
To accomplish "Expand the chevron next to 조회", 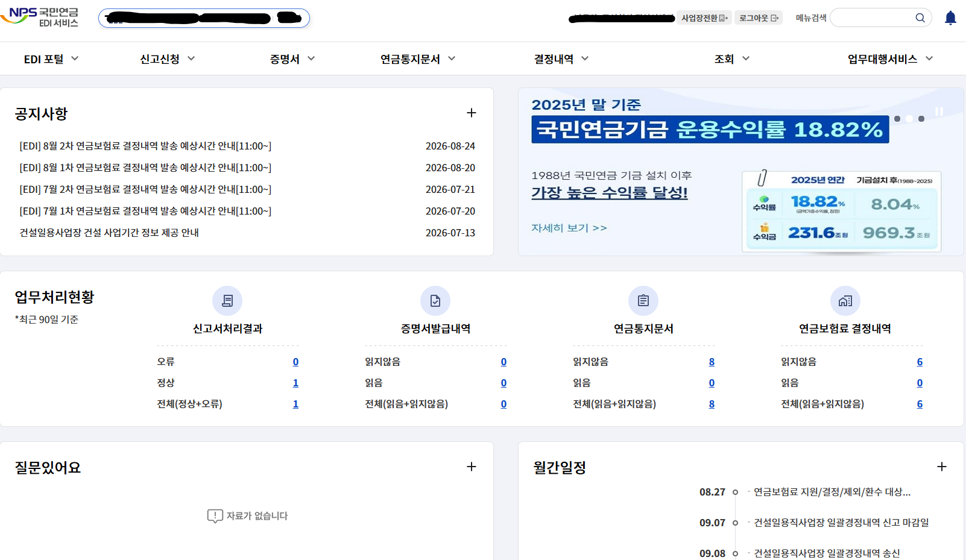I will click(746, 58).
